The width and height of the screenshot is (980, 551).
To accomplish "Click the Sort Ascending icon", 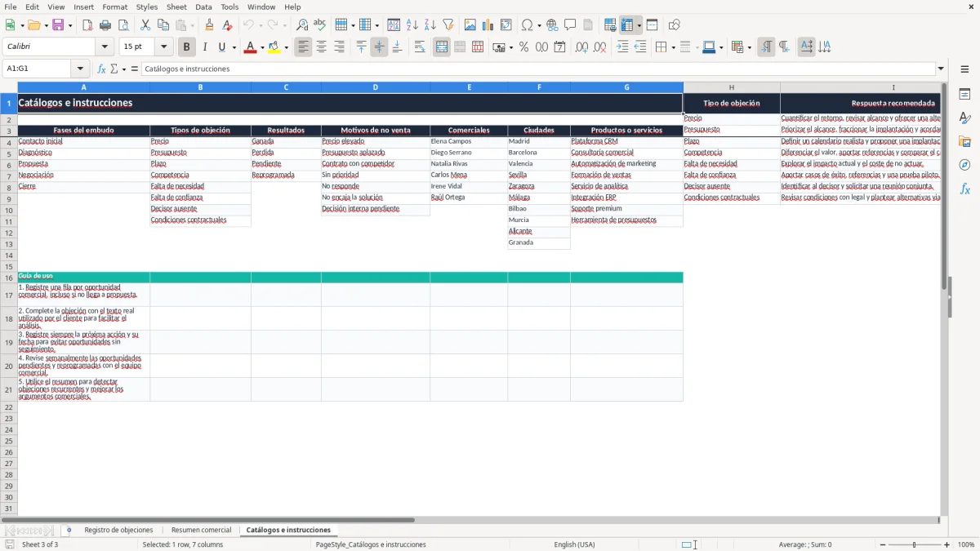I will click(x=412, y=25).
